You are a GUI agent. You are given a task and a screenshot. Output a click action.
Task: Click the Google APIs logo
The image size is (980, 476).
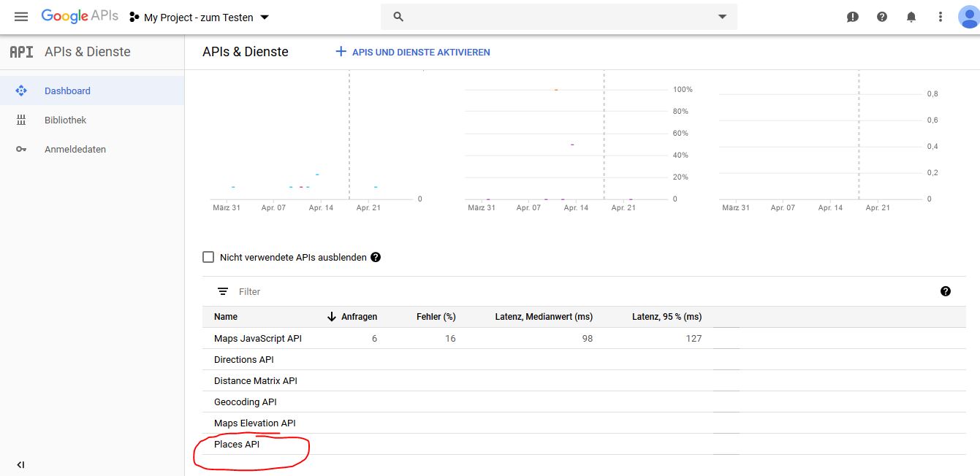tap(80, 16)
